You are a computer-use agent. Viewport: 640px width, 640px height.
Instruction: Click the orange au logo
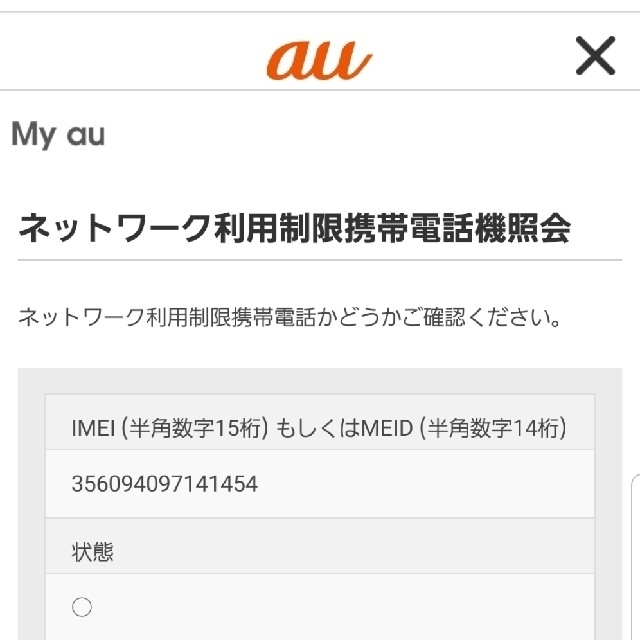[319, 60]
